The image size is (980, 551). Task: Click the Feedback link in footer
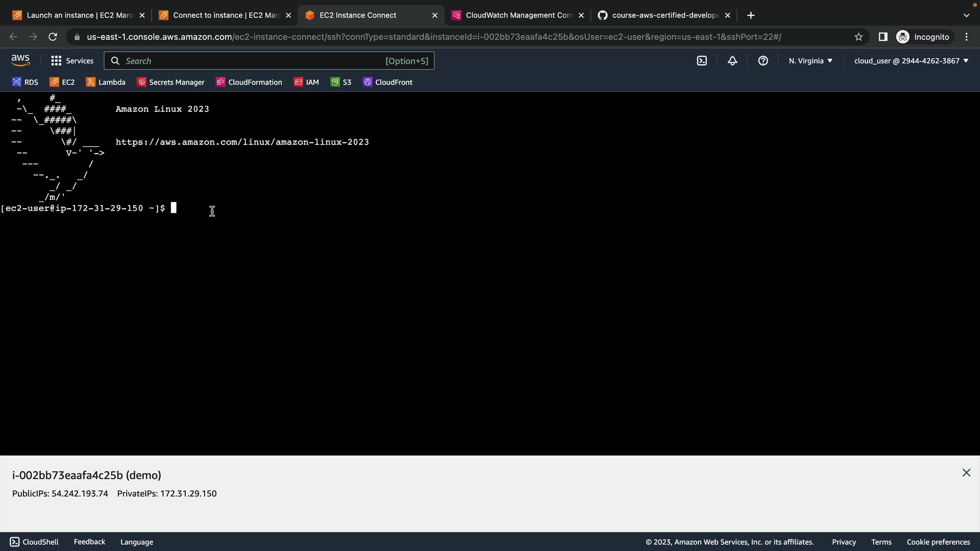click(x=89, y=542)
